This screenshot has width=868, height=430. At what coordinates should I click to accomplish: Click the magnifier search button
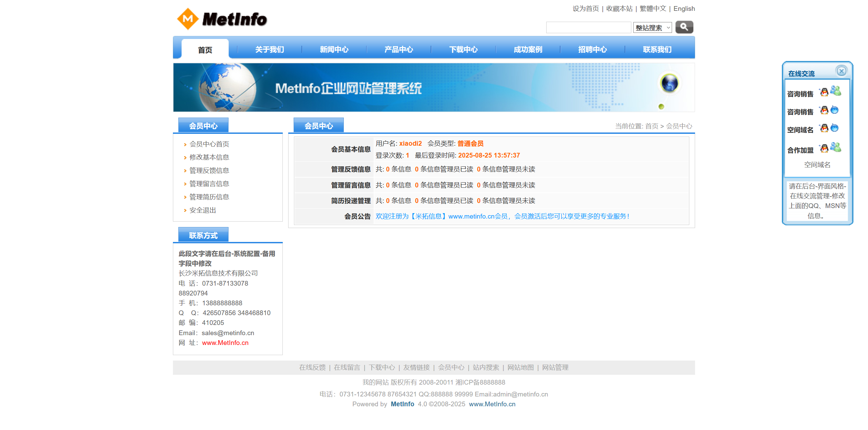(x=684, y=27)
